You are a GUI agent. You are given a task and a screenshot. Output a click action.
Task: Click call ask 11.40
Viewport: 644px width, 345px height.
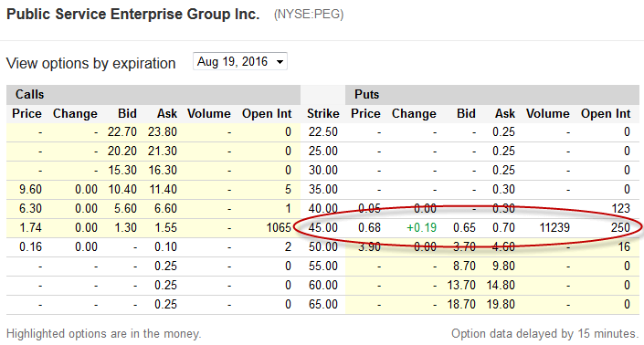point(163,190)
